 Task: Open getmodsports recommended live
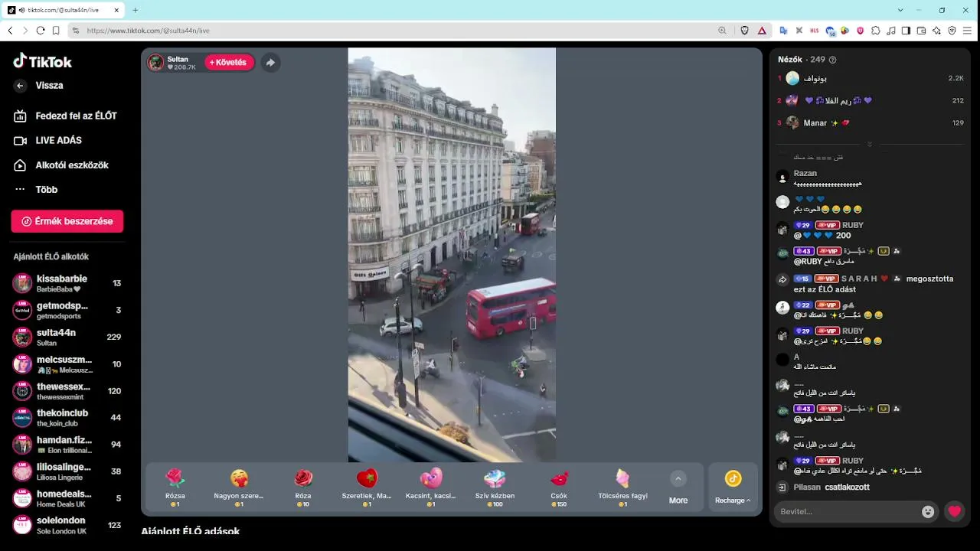tap(67, 310)
